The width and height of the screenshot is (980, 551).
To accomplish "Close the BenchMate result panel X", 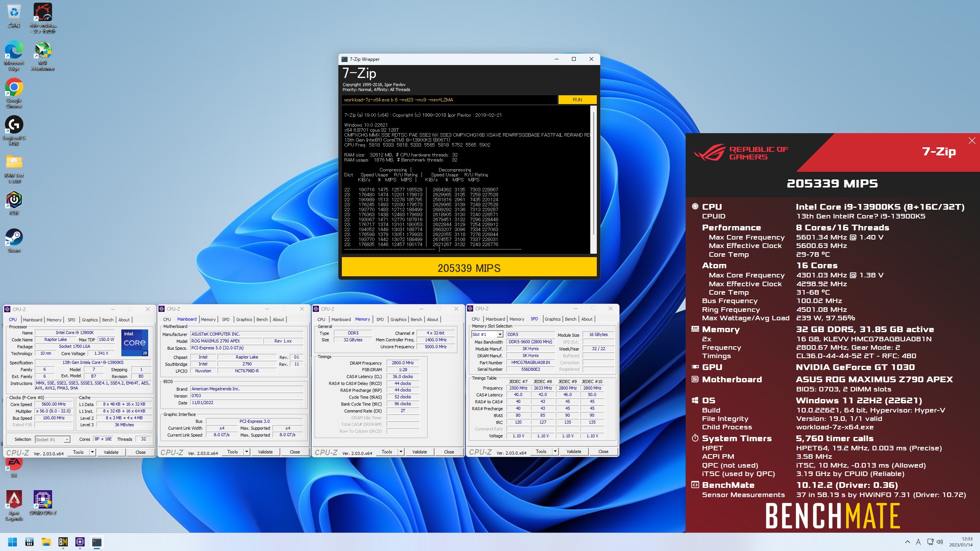I will click(x=972, y=141).
